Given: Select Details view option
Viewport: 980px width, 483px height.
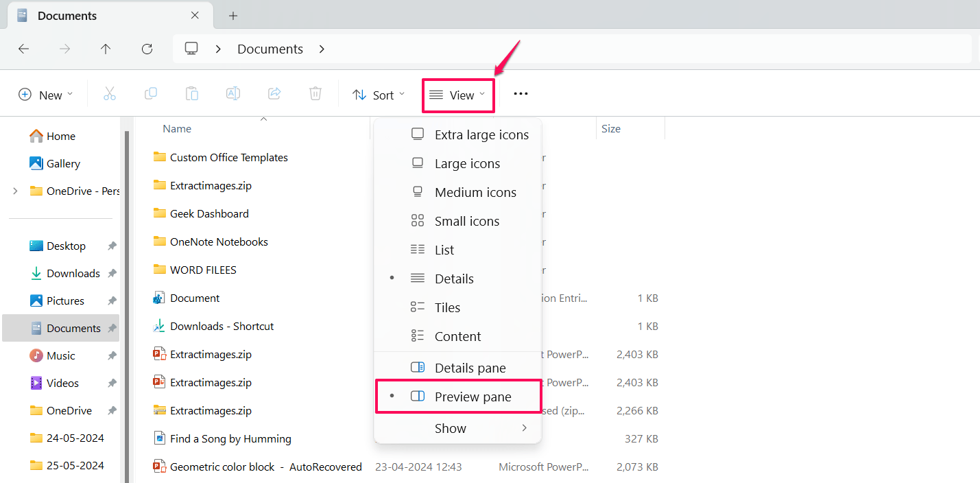Looking at the screenshot, I should 457,279.
